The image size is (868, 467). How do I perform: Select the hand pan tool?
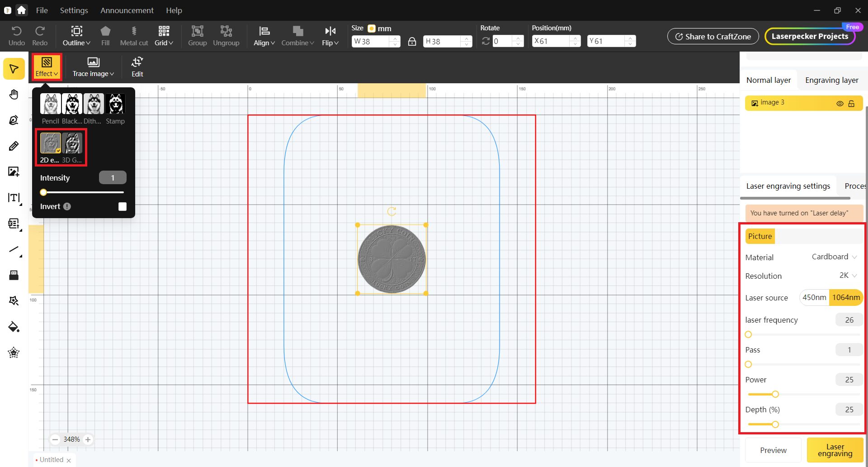point(14,95)
